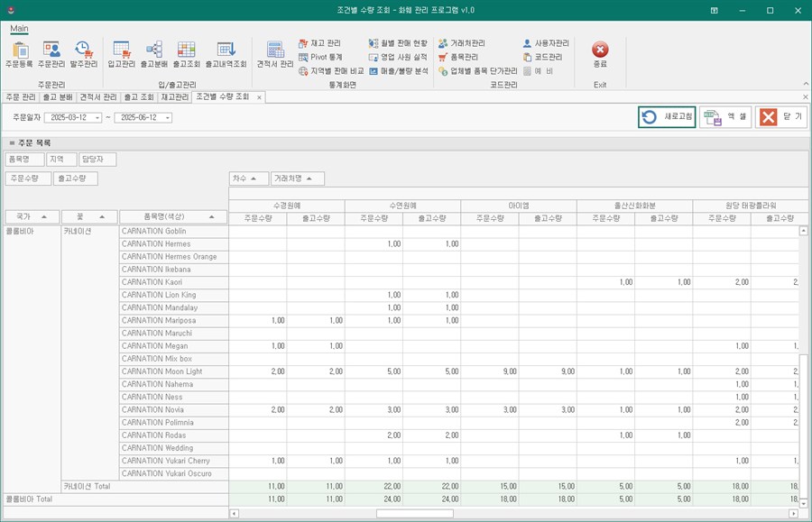This screenshot has height=522, width=812.
Task: Select the 담당자 filter field
Action: click(97, 160)
